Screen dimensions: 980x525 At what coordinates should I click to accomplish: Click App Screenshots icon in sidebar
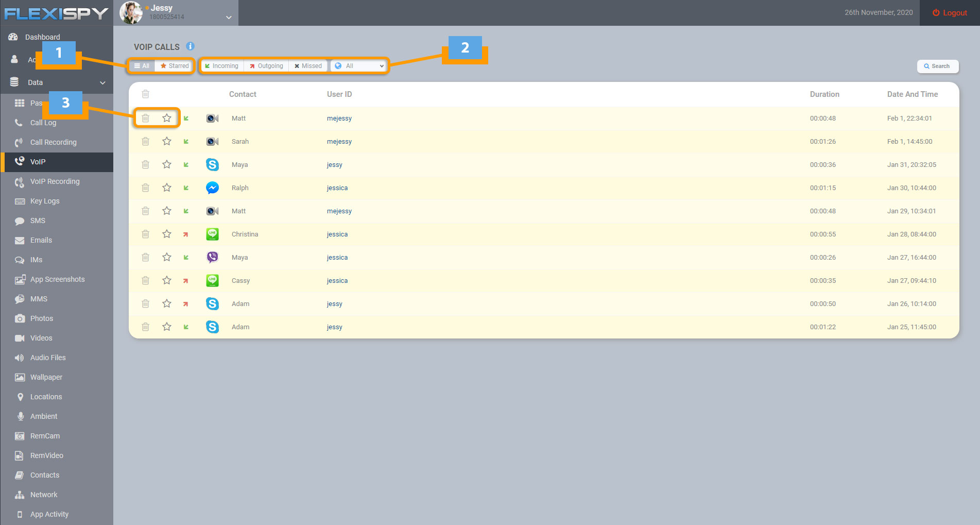(x=20, y=280)
